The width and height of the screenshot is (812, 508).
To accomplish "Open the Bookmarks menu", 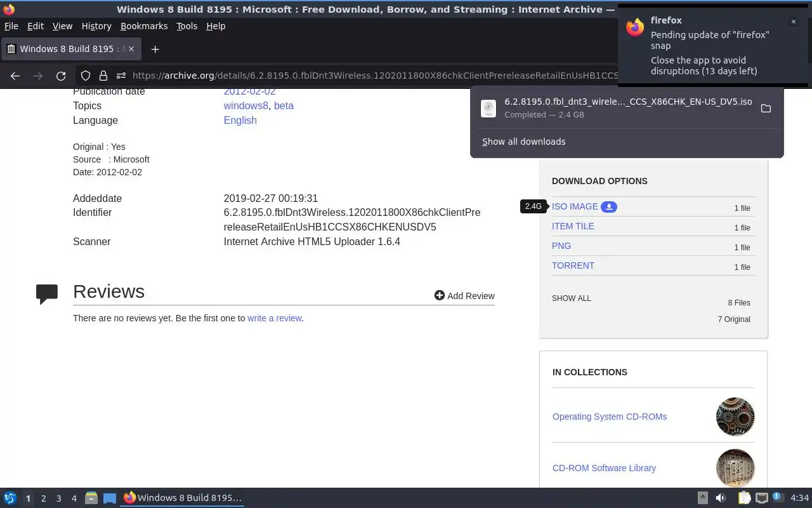I will coord(144,26).
